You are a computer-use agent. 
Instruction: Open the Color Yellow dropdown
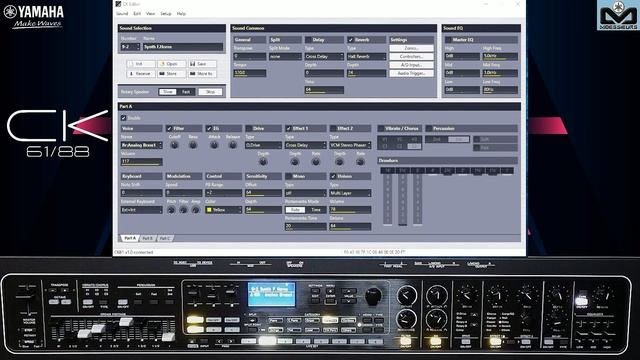click(224, 210)
